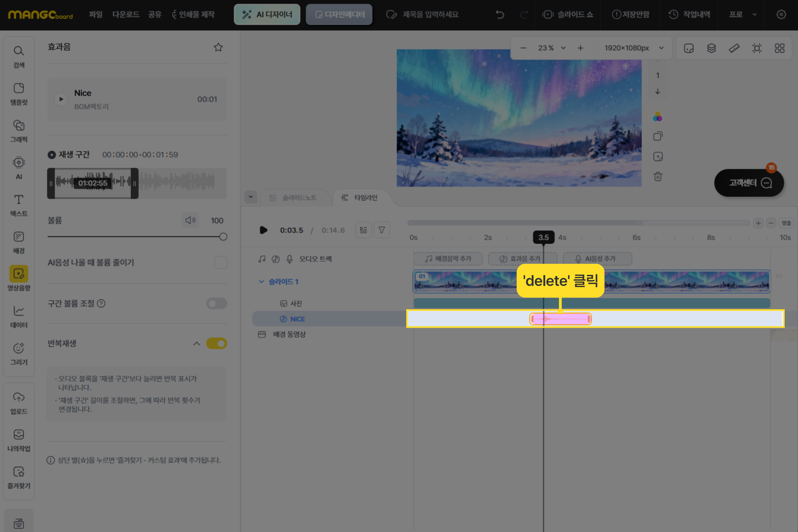Viewport: 798px width, 532px height.
Task: Turn off the 반복재생 toggle
Action: [x=217, y=344]
